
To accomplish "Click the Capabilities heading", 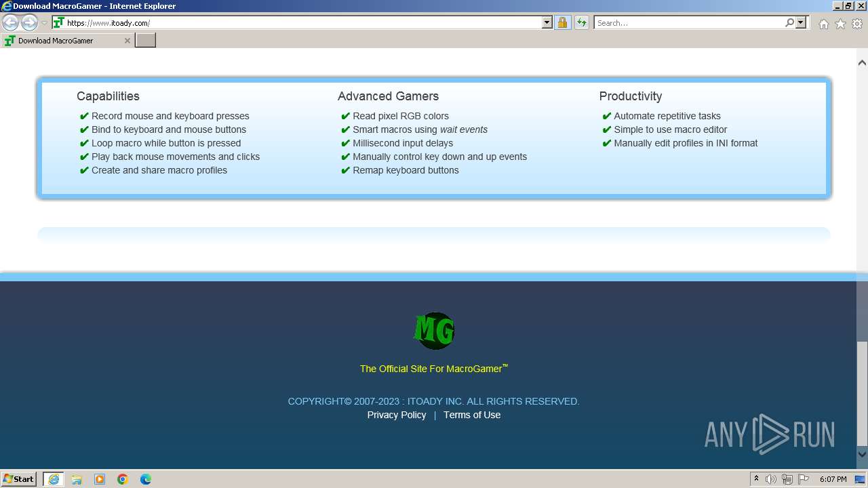I will [108, 96].
